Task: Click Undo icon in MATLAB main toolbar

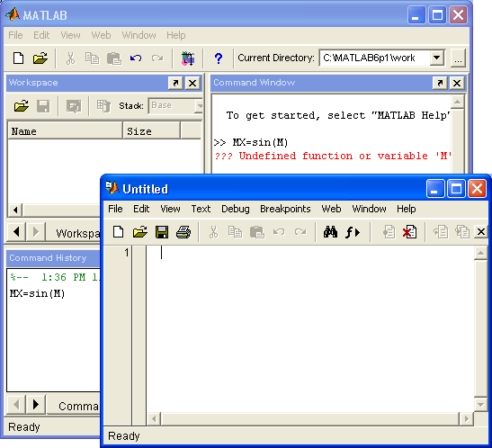Action: [136, 58]
